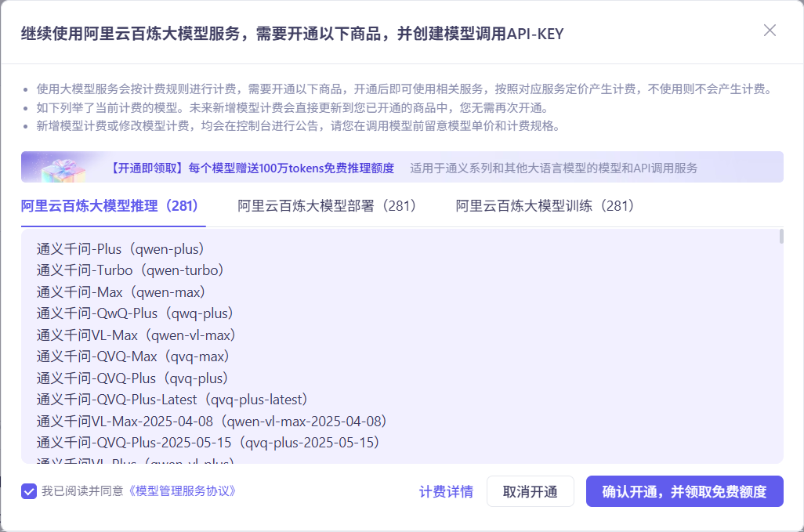Click the second bullet starting 如下列举了

(x=294, y=108)
